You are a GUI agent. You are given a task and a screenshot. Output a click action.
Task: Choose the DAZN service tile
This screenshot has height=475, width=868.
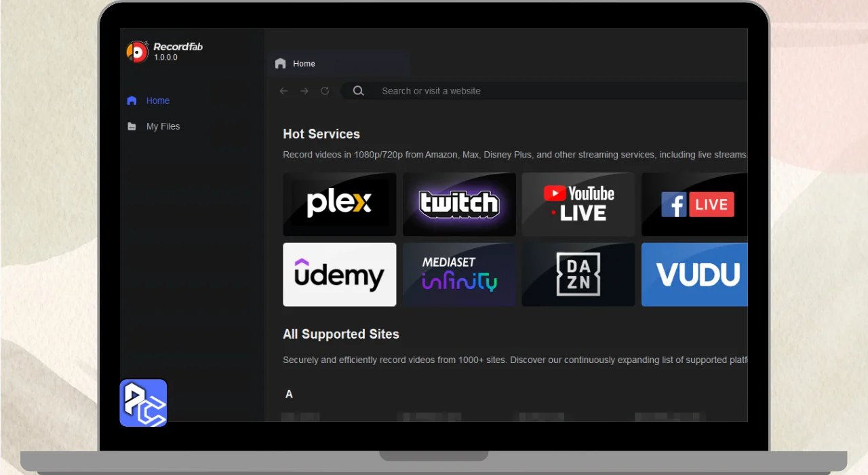(578, 275)
